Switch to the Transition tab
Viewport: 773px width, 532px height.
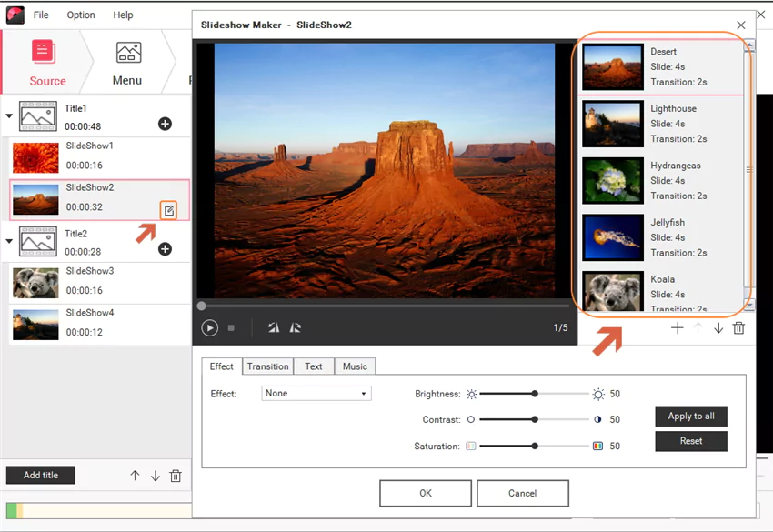pyautogui.click(x=267, y=366)
